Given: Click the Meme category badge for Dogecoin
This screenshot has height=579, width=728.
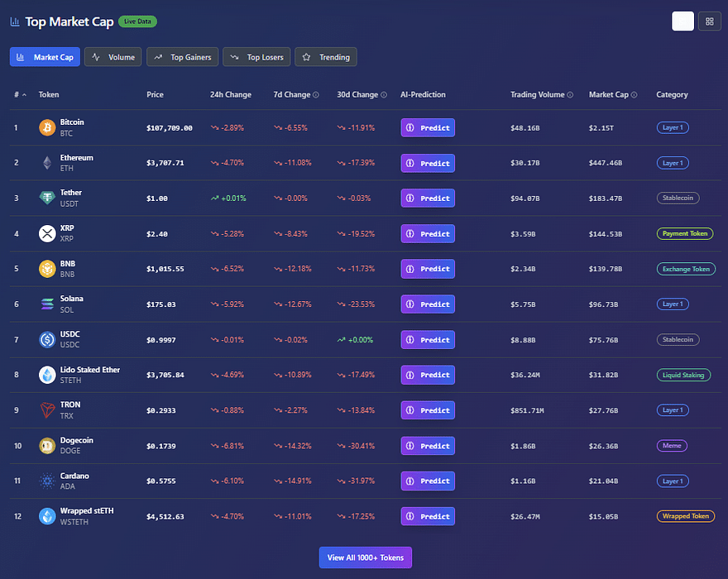Looking at the screenshot, I should coord(672,446).
